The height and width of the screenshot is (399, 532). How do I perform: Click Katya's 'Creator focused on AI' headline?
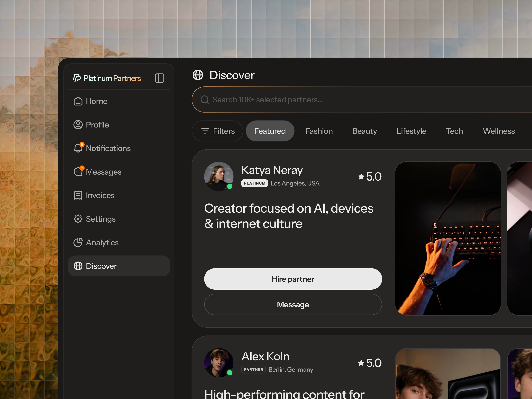(x=289, y=216)
